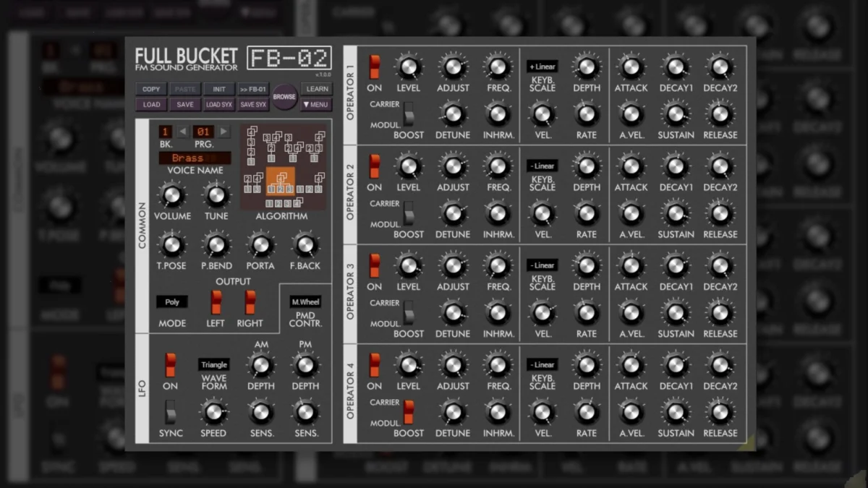Image resolution: width=868 pixels, height=488 pixels.
Task: Select the highlighted orange algorithm diagram
Action: pos(281,181)
